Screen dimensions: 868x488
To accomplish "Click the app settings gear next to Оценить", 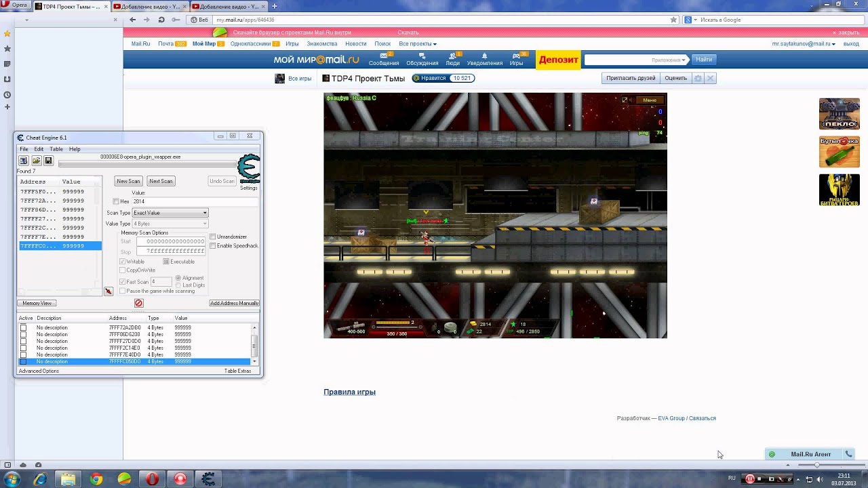I will tap(698, 79).
